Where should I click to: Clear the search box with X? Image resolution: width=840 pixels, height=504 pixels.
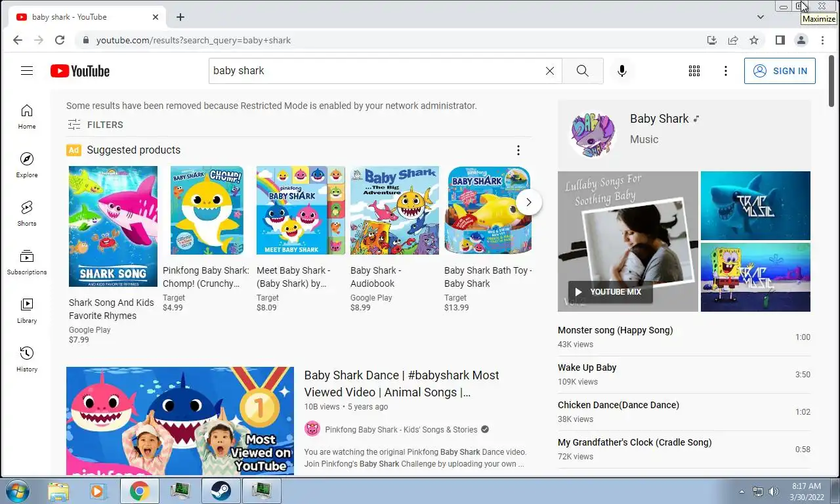[550, 71]
